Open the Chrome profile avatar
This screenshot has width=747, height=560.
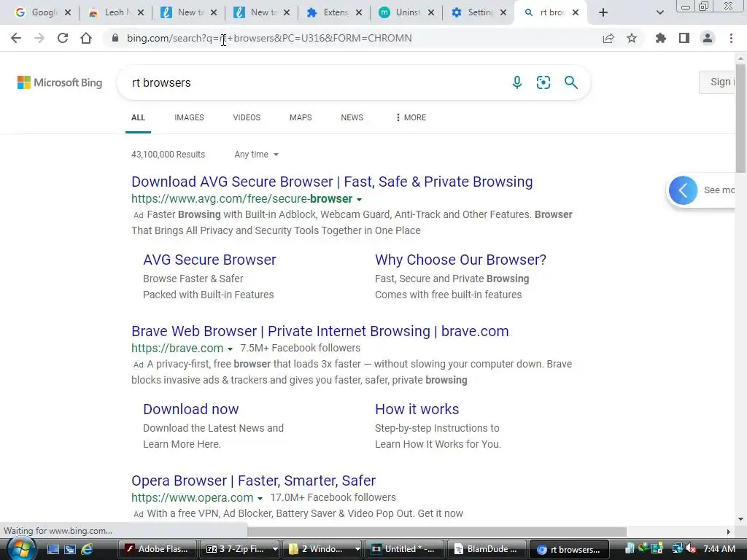point(708,38)
